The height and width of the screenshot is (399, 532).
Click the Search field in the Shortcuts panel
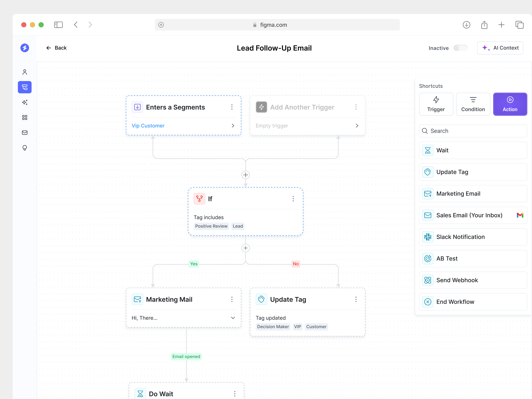(x=473, y=131)
